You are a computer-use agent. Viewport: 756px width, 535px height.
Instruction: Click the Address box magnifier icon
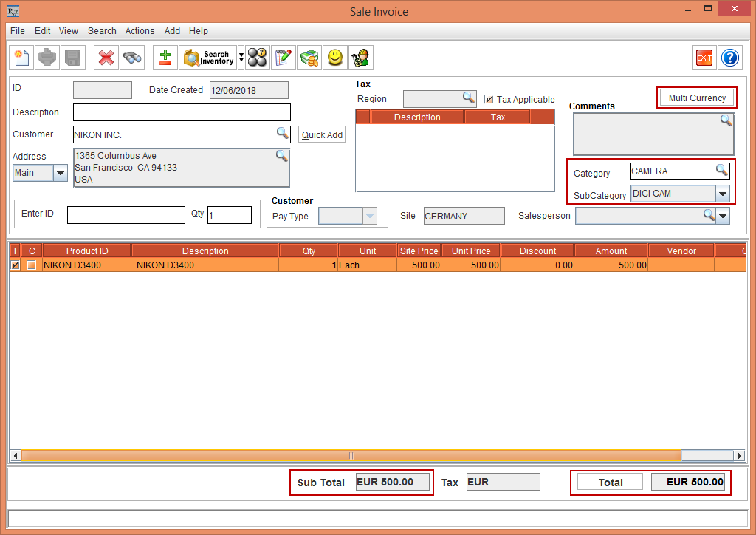point(281,155)
